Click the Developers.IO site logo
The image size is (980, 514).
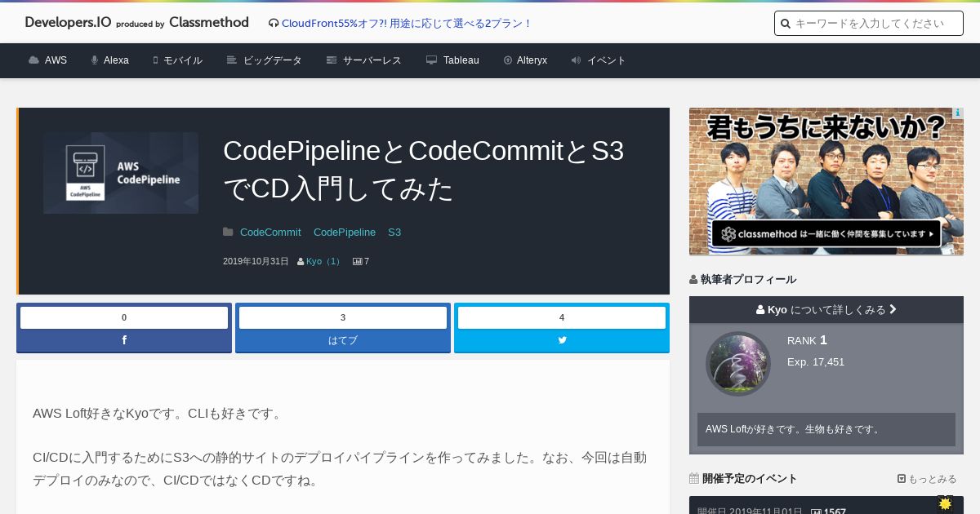(x=136, y=23)
